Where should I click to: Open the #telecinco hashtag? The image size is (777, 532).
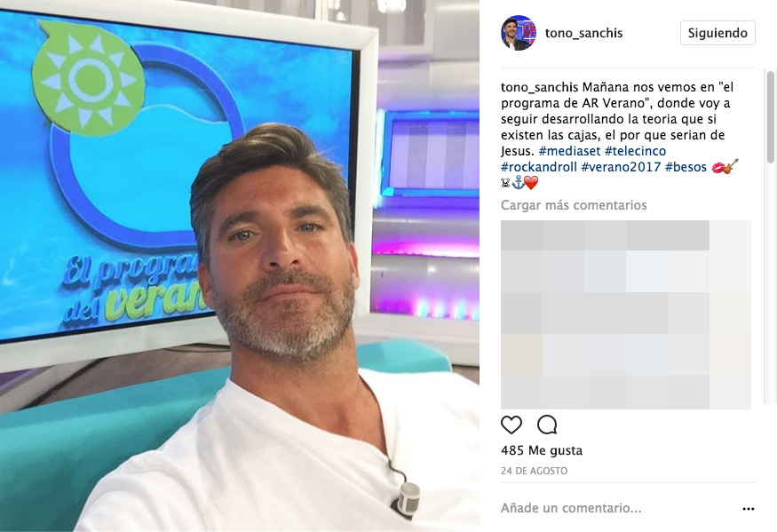[x=635, y=151]
